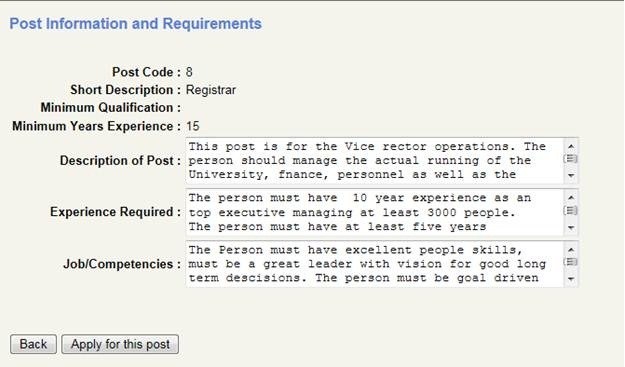Click the Post Code value 8

click(189, 72)
